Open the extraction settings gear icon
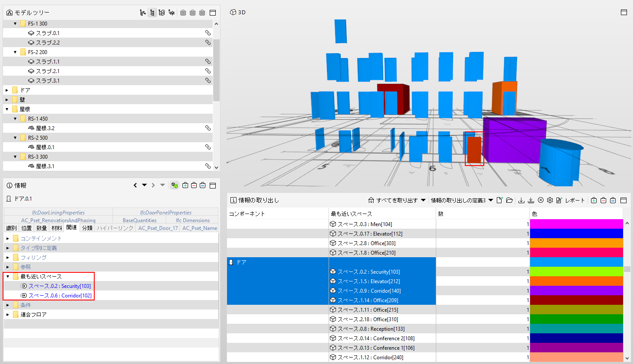This screenshot has height=364, width=633. [550, 200]
